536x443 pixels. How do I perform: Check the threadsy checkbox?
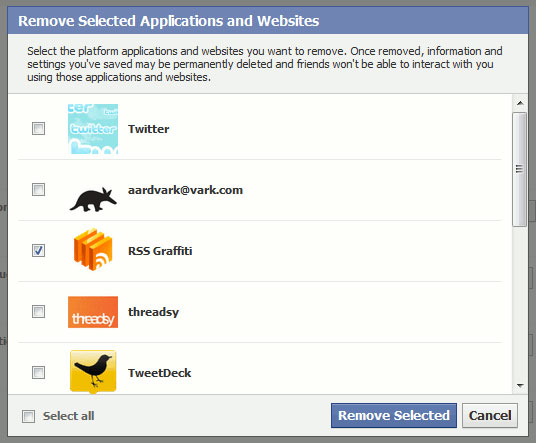pos(38,311)
